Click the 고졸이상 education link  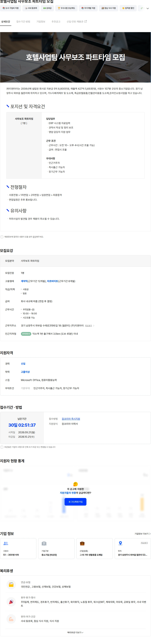pyautogui.click(x=25, y=372)
